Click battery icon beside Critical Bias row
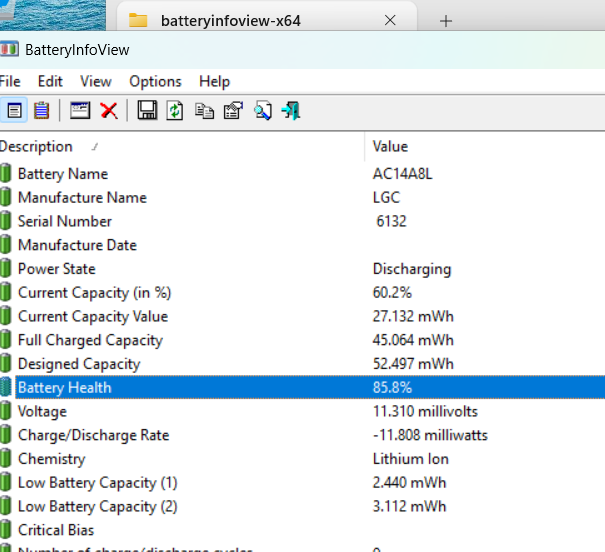 click(x=6, y=530)
